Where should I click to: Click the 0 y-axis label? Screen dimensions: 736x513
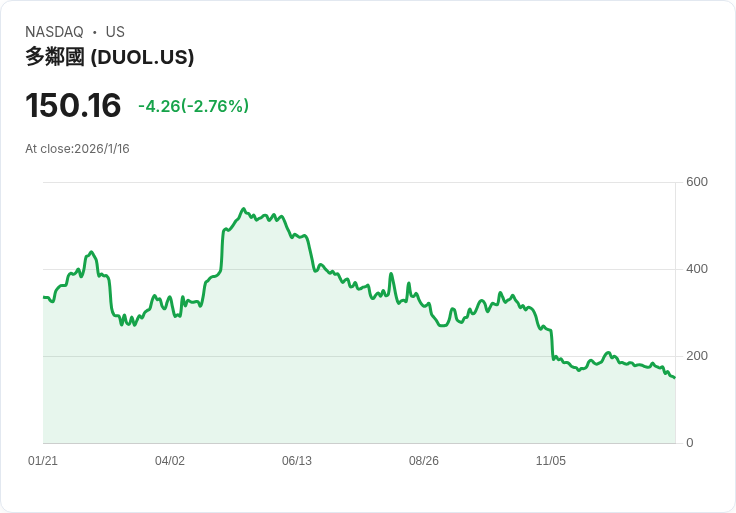pos(689,443)
